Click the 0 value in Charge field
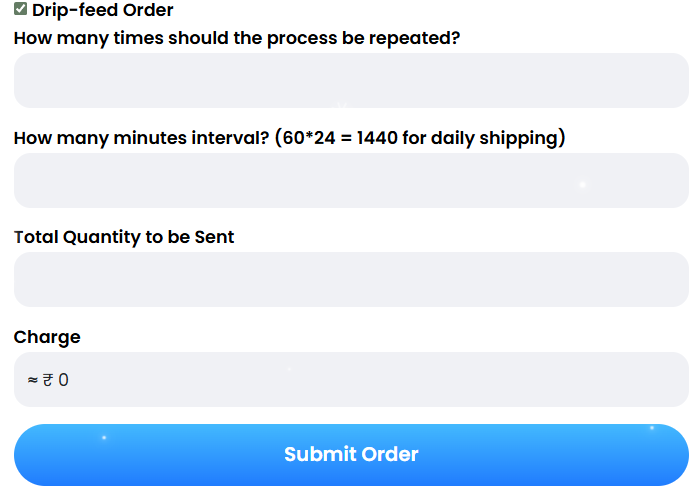Screen dimensions: 700x494 [63, 380]
